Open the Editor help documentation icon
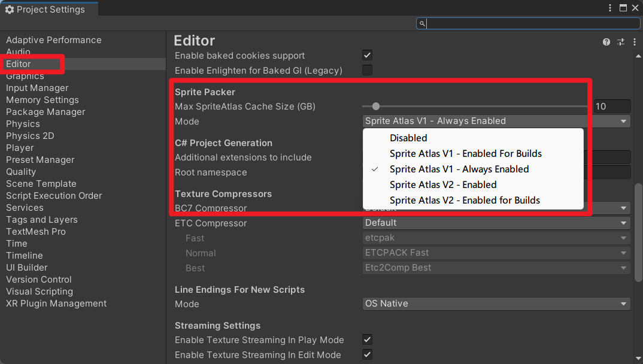The image size is (643, 364). pyautogui.click(x=606, y=42)
